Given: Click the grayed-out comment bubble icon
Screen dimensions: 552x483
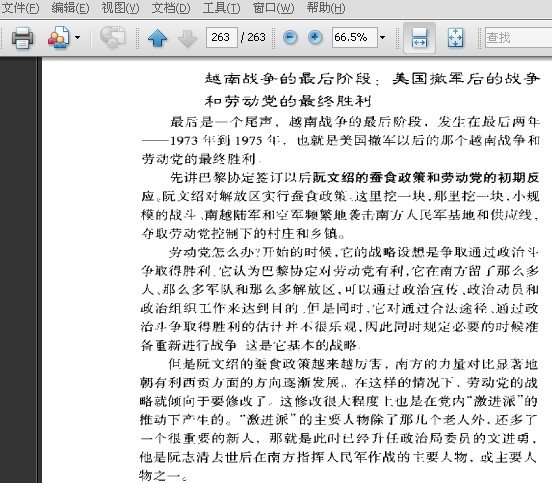Looking at the screenshot, I should (x=112, y=37).
